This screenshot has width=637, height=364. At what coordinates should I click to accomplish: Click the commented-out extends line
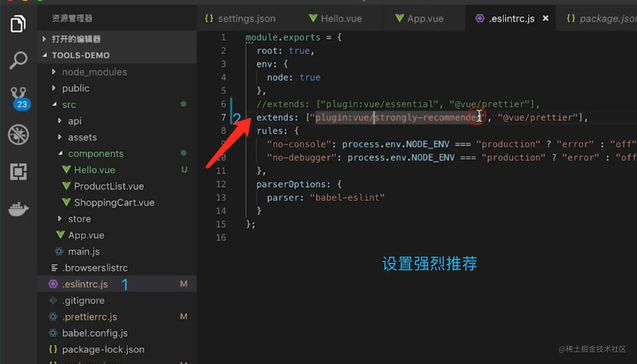point(398,104)
